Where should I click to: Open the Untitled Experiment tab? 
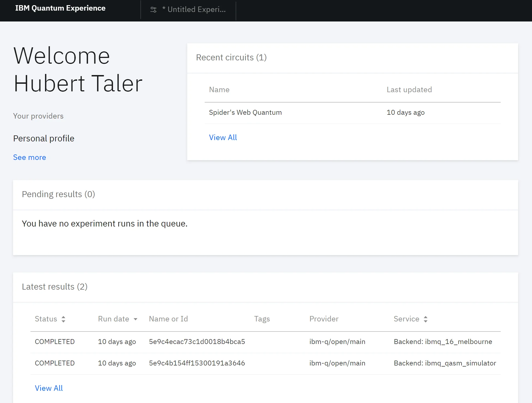coord(188,10)
